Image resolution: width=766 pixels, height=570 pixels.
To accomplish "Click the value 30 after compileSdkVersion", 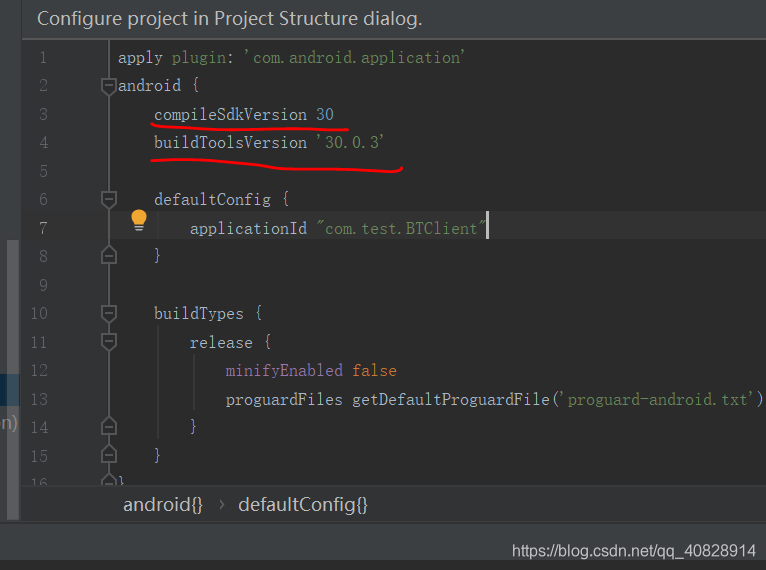I will pos(325,115).
